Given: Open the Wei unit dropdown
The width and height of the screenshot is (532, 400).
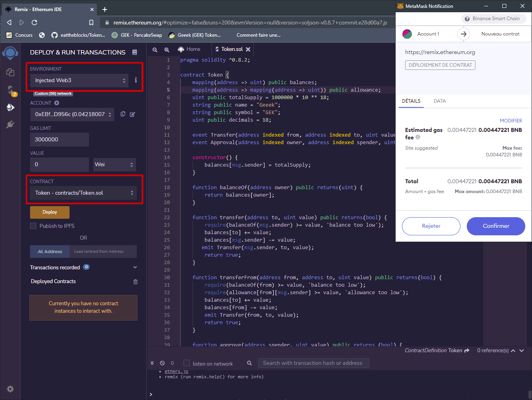Looking at the screenshot, I should (115, 164).
